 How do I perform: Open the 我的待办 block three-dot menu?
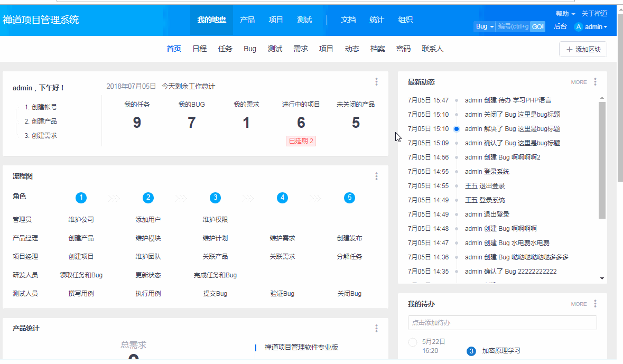pos(595,304)
